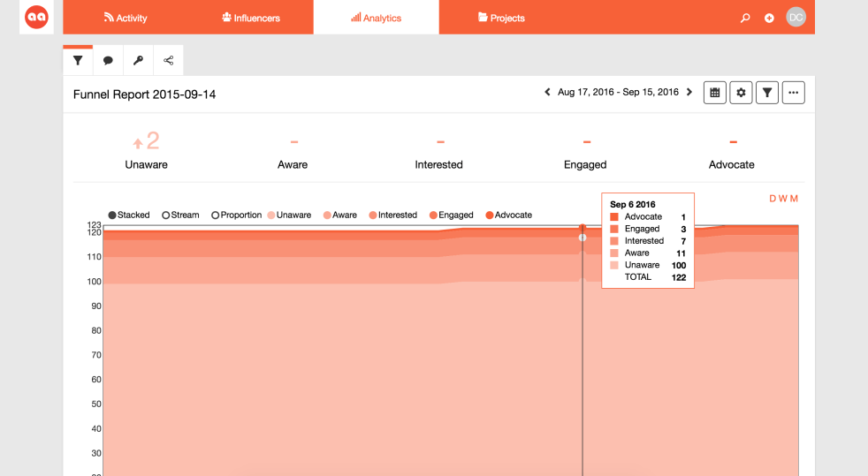Toggle the Unaware series in legend
This screenshot has height=476, width=868.
coord(289,215)
